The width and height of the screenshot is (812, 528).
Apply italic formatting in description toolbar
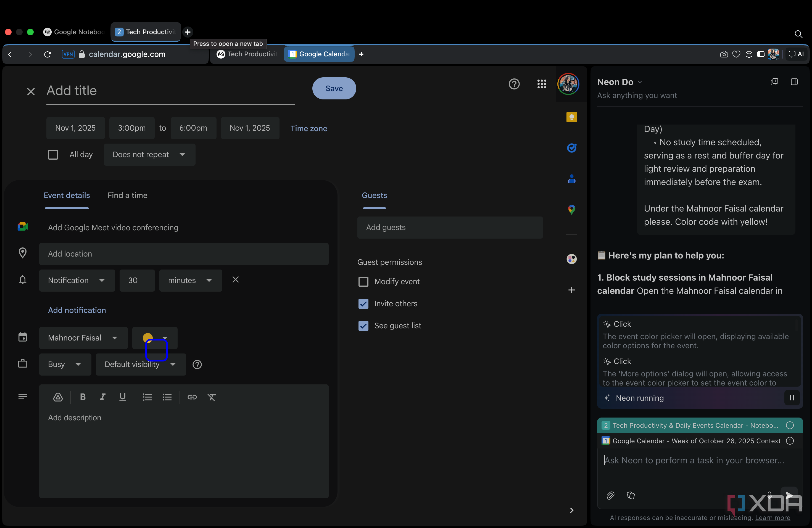click(x=102, y=397)
